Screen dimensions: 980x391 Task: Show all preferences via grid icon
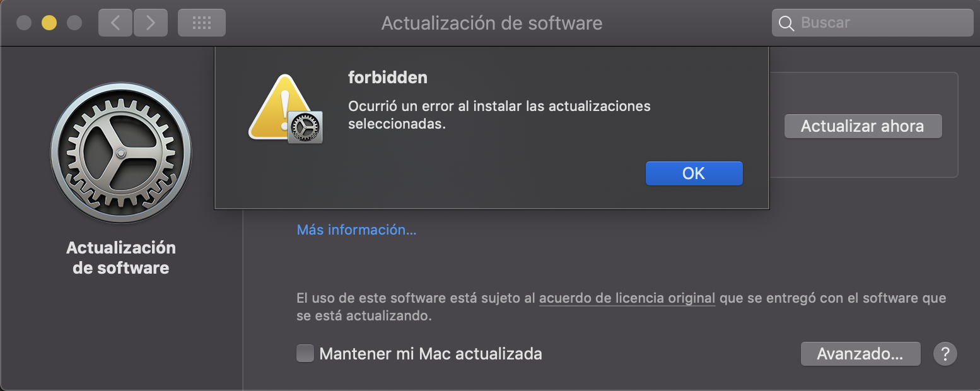(x=201, y=23)
